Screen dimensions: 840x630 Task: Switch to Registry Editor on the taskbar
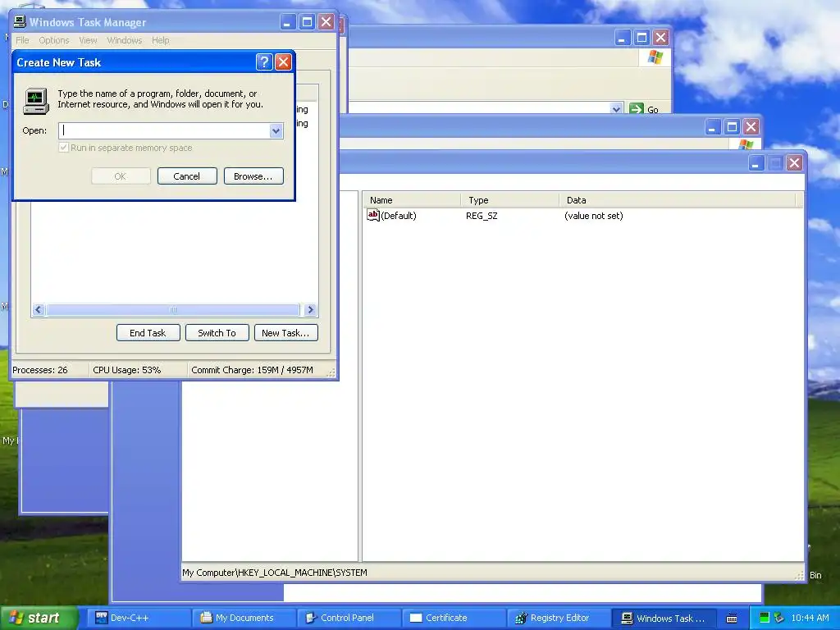point(559,618)
